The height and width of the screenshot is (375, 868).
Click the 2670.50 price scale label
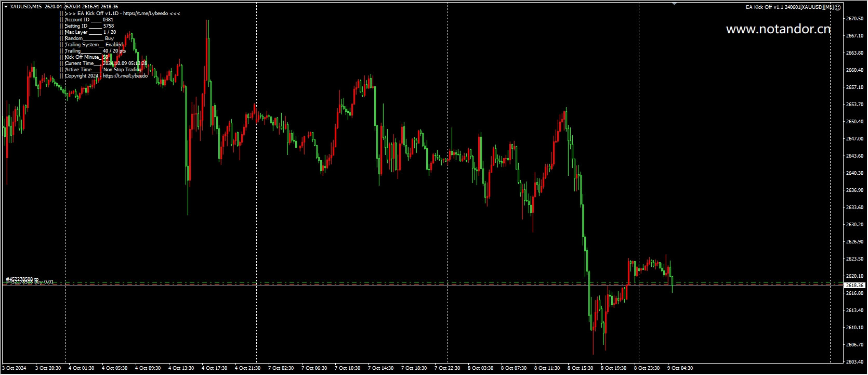point(854,19)
